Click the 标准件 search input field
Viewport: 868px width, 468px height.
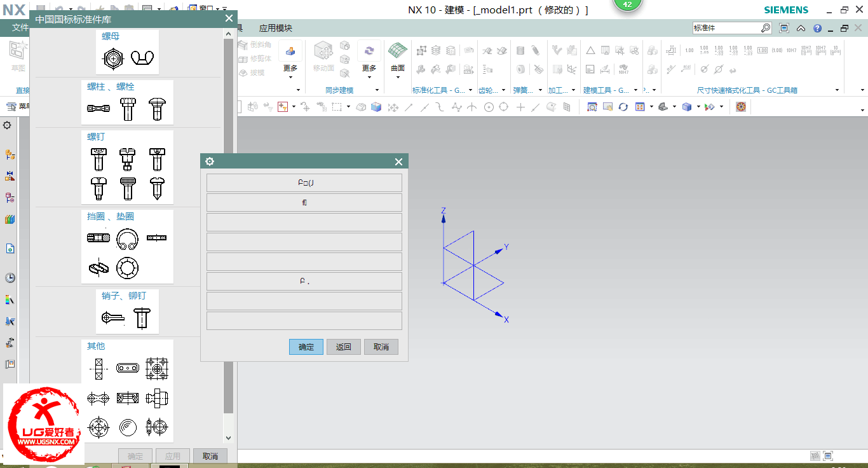click(x=726, y=28)
